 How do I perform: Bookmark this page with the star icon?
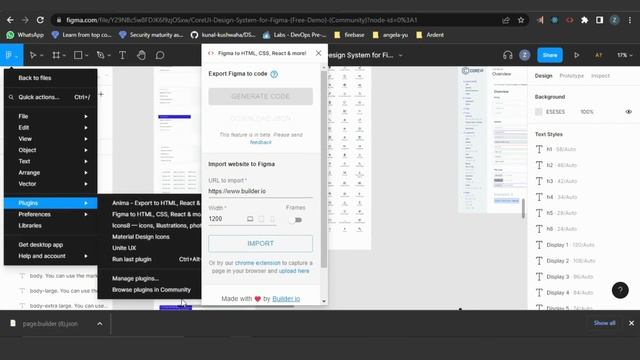tap(521, 20)
